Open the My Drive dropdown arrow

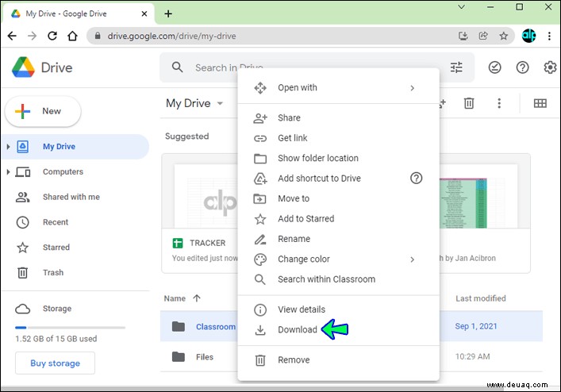click(220, 103)
